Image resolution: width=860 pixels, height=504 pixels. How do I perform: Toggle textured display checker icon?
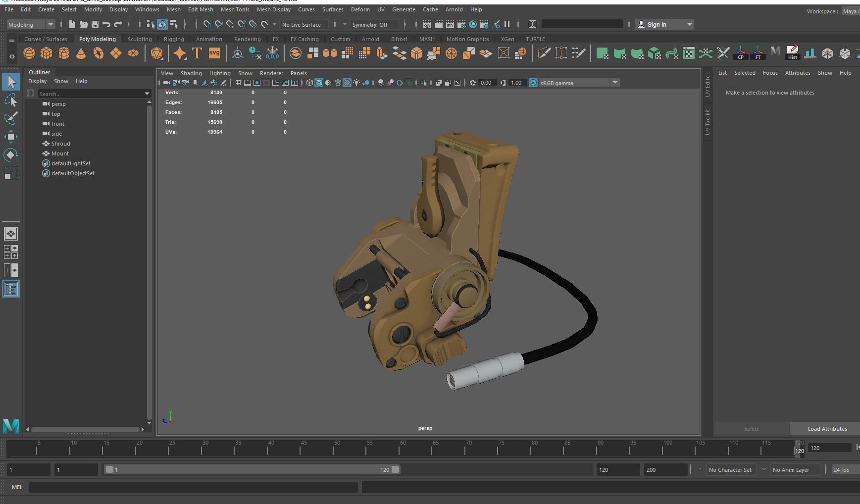pyautogui.click(x=347, y=83)
